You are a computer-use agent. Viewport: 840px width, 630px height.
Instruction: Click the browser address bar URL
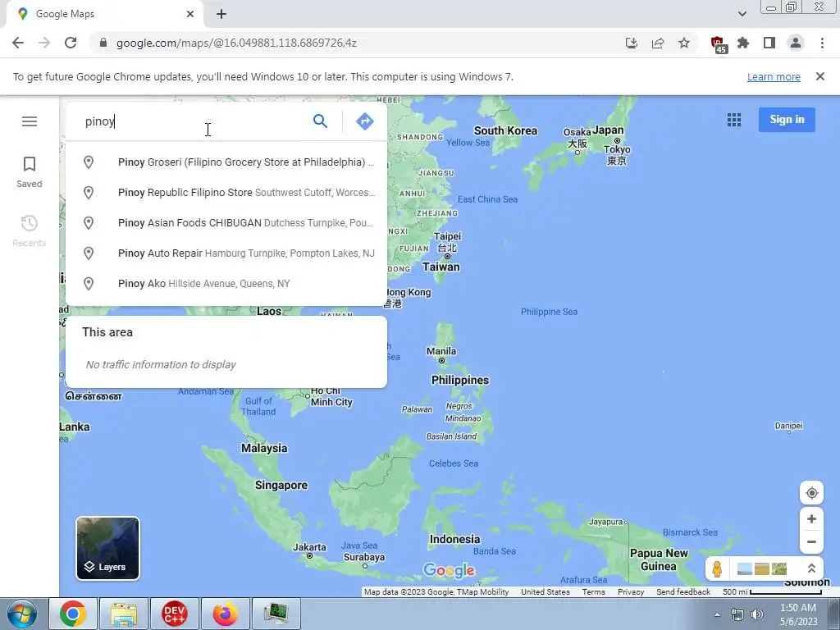tap(236, 43)
